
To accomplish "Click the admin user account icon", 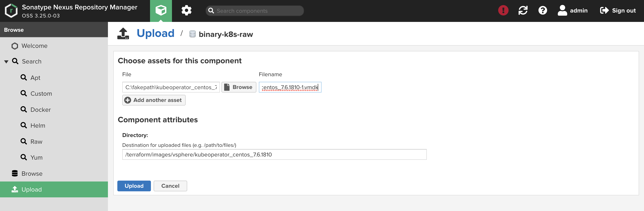I will point(562,11).
